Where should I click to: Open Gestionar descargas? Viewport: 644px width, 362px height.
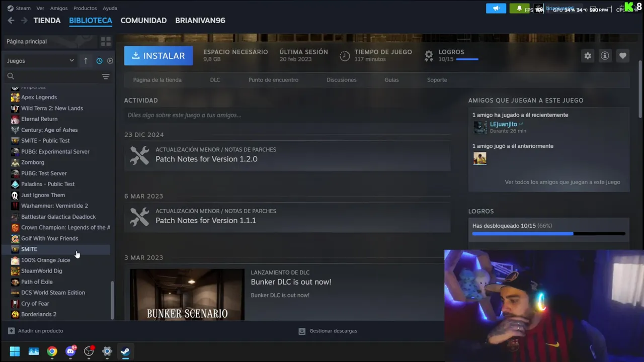pyautogui.click(x=328, y=331)
